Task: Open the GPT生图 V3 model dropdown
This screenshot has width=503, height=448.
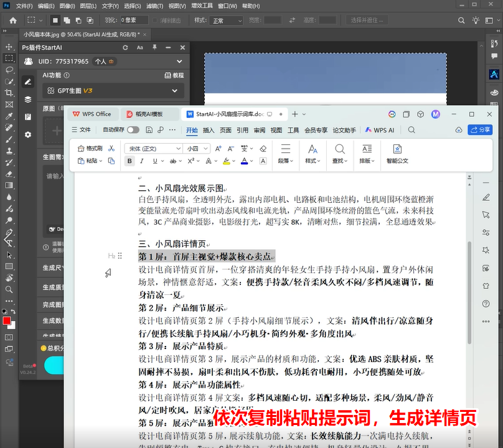Action: point(113,91)
